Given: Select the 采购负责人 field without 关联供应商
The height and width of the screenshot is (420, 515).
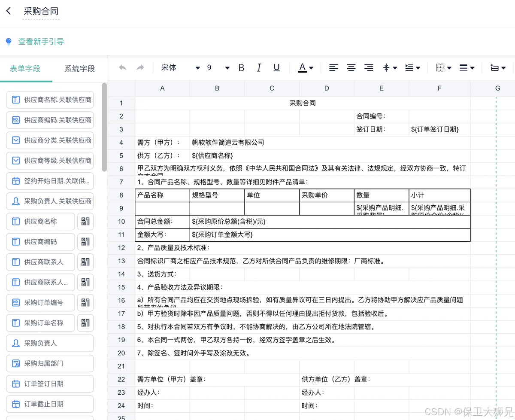Looking at the screenshot, I should [x=50, y=343].
